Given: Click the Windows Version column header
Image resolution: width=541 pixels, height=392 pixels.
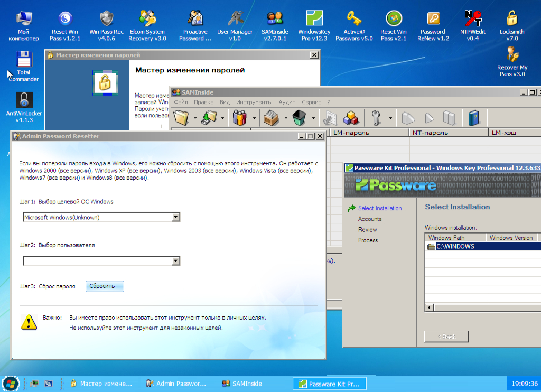Looking at the screenshot, I should [511, 237].
